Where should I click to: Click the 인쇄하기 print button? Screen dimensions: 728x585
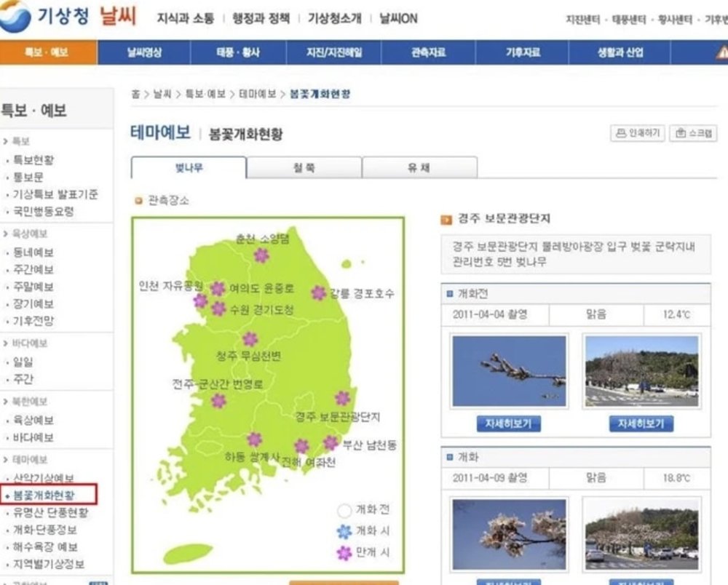[637, 133]
